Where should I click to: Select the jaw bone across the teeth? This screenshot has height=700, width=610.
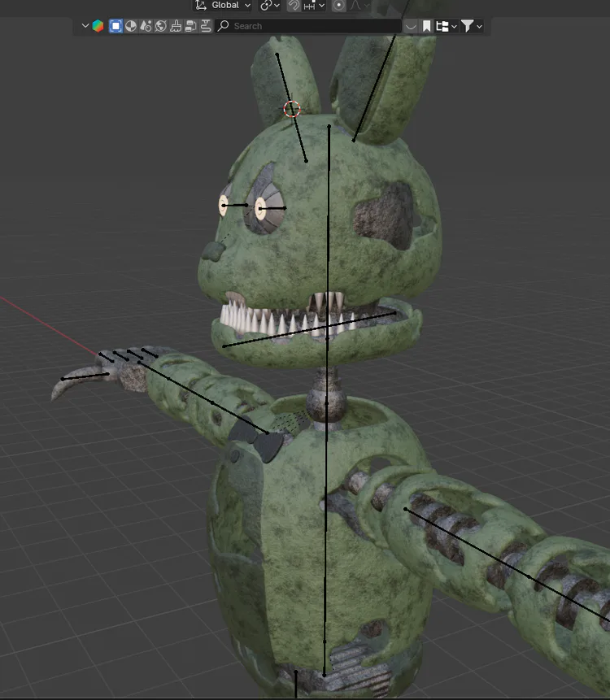click(x=309, y=329)
